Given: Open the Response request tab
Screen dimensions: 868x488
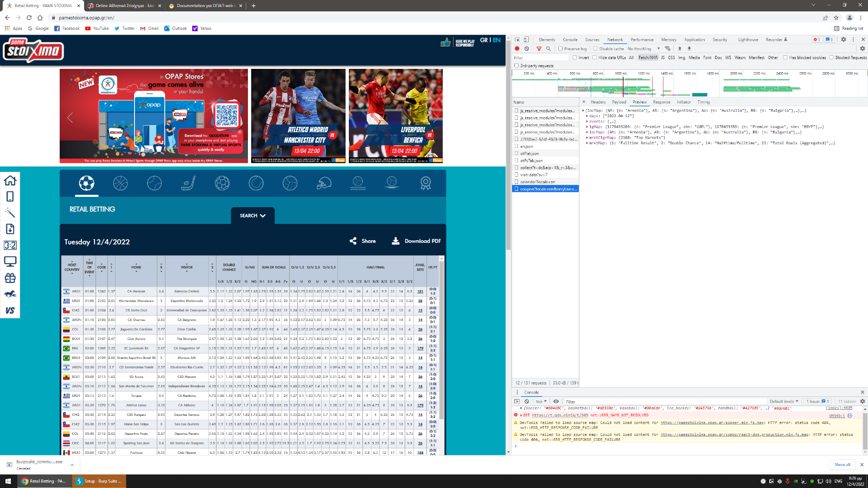Looking at the screenshot, I should click(661, 102).
